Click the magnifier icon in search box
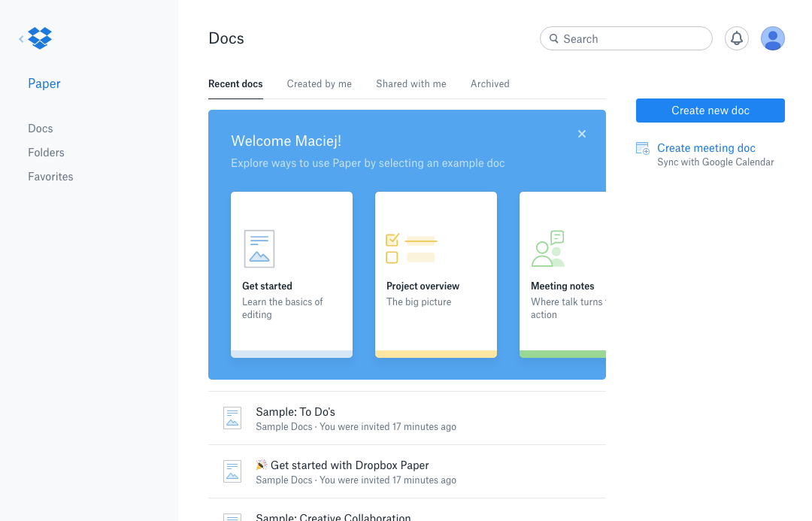The image size is (812, 521). coord(553,39)
